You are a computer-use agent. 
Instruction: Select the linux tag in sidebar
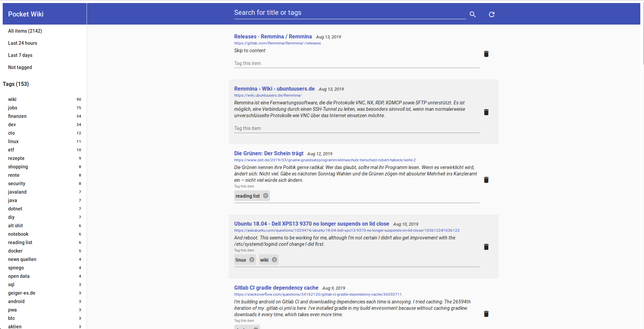click(x=44, y=141)
